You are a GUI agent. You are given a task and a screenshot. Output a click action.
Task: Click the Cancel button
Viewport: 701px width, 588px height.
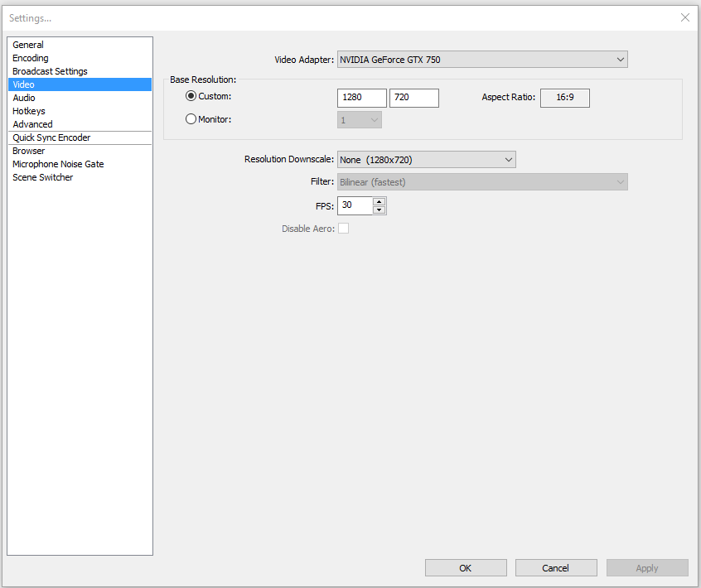coord(556,568)
